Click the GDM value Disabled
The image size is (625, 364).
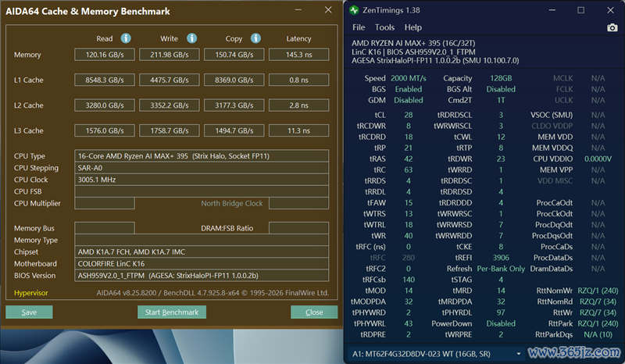click(408, 100)
